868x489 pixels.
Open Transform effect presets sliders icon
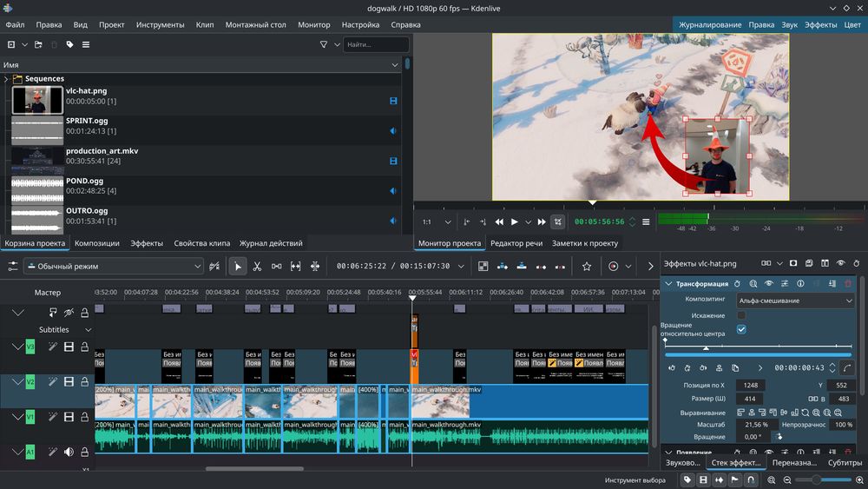pyautogui.click(x=785, y=283)
